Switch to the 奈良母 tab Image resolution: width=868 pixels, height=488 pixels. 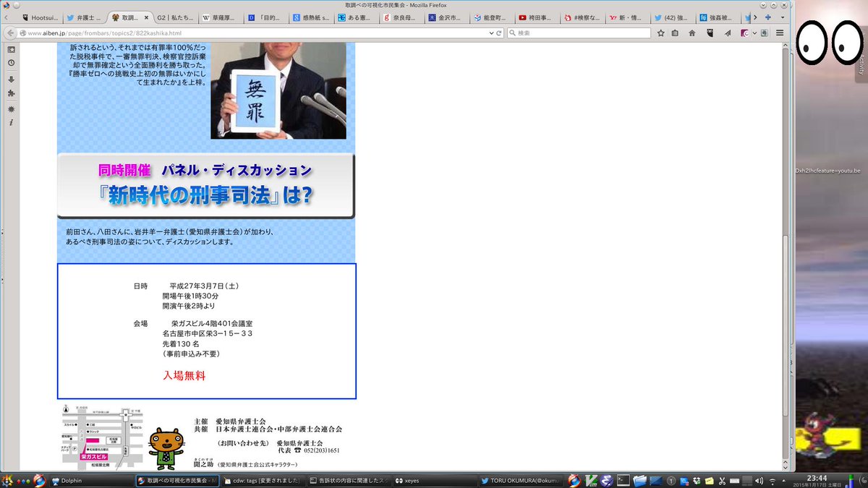[403, 17]
